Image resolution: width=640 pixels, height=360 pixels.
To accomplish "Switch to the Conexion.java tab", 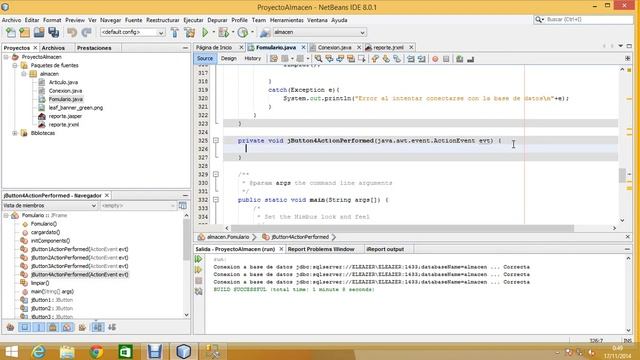I will [x=334, y=47].
